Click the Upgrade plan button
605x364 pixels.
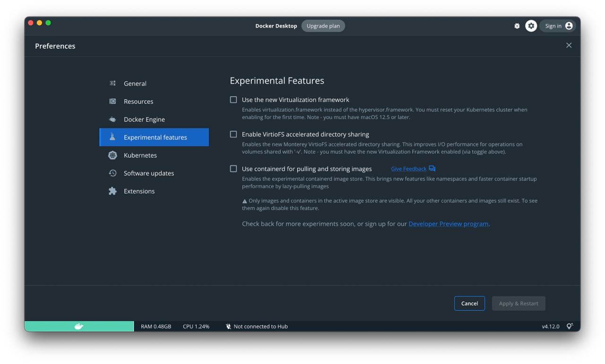[323, 26]
